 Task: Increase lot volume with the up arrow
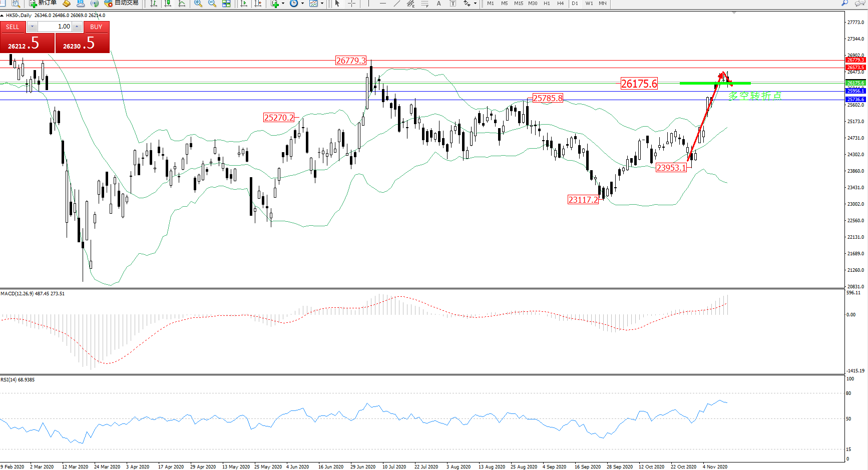pyautogui.click(x=77, y=27)
